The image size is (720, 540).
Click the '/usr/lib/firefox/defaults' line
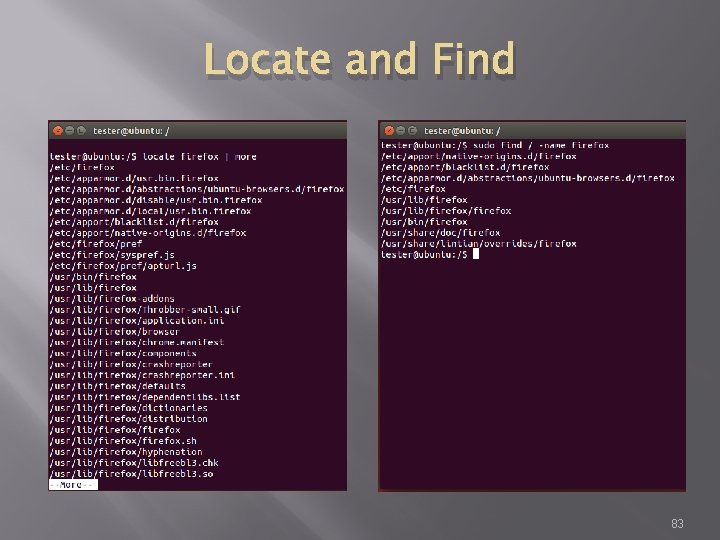pos(118,386)
